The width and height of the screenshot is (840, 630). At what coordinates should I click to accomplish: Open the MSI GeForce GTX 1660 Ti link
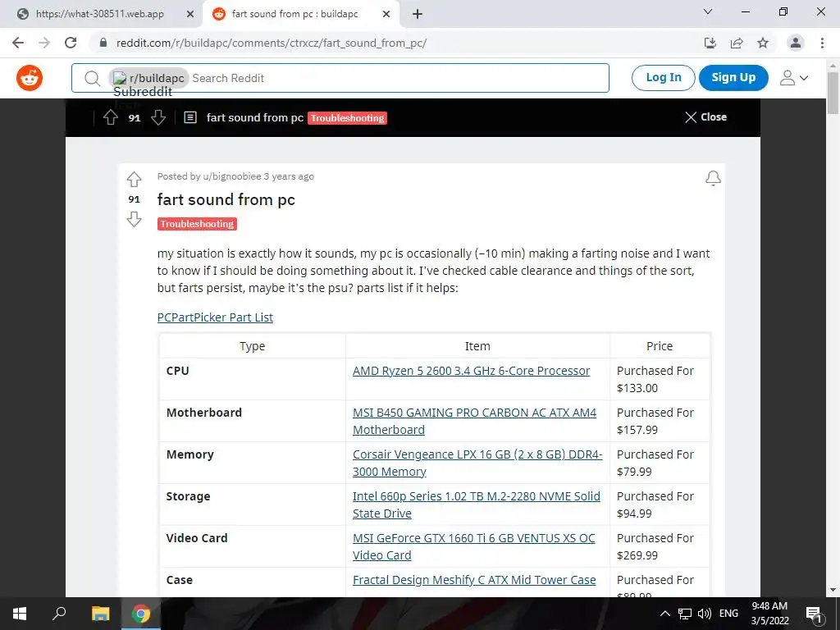(473, 546)
